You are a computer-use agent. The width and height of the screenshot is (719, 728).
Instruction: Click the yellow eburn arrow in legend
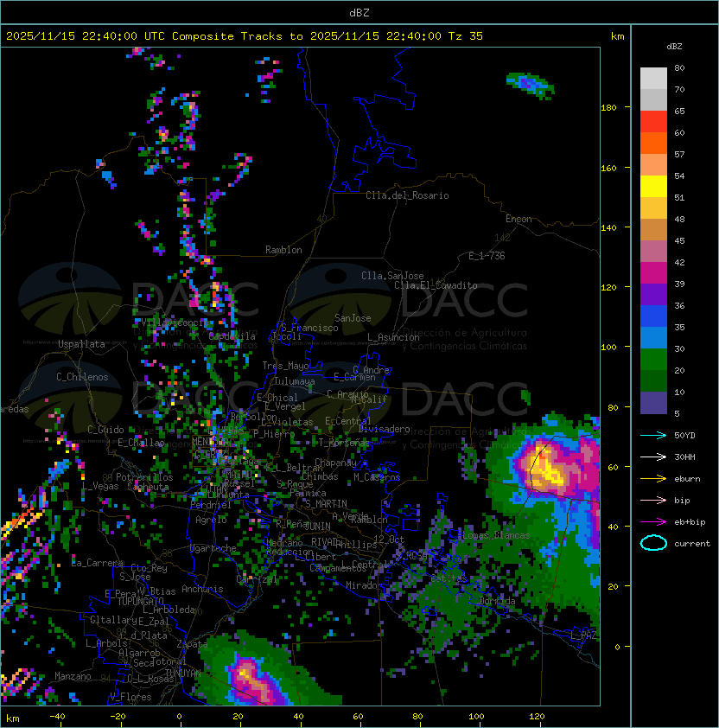(653, 479)
